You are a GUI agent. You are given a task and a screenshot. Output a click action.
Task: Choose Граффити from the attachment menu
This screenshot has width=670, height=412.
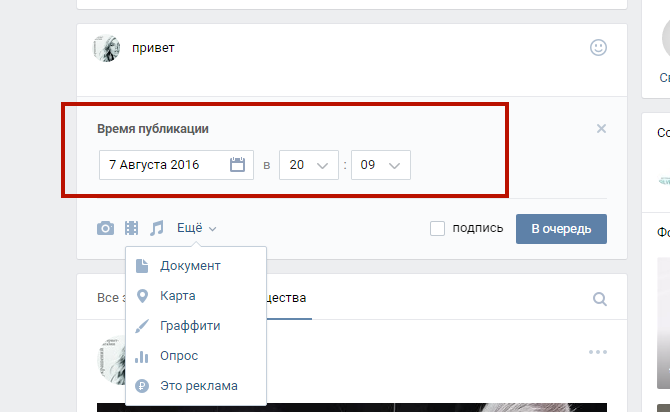click(x=196, y=326)
